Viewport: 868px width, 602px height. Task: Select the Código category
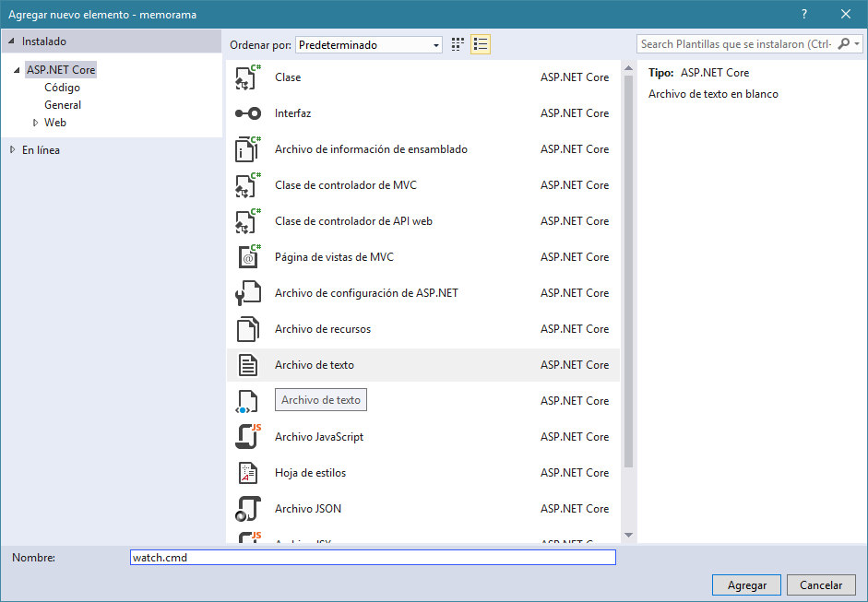[62, 88]
